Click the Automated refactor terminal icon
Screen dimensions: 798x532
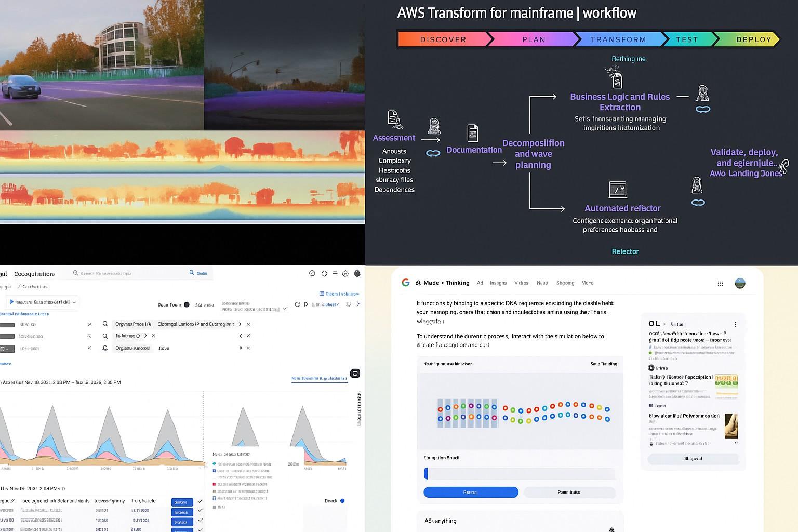(617, 190)
